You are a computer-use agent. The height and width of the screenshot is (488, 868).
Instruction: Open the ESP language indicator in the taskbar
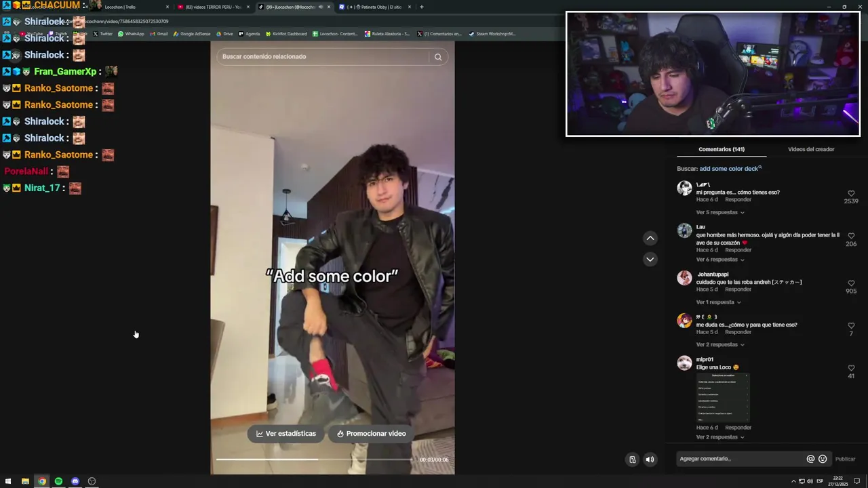[820, 481]
